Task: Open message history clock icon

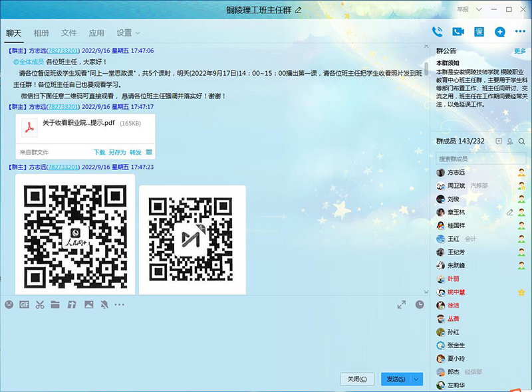Action: click(x=420, y=304)
